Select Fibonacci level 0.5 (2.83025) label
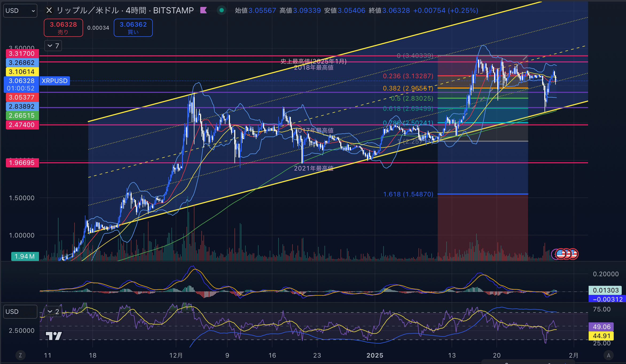Screen dimensions: 626x364 pyautogui.click(x=412, y=98)
